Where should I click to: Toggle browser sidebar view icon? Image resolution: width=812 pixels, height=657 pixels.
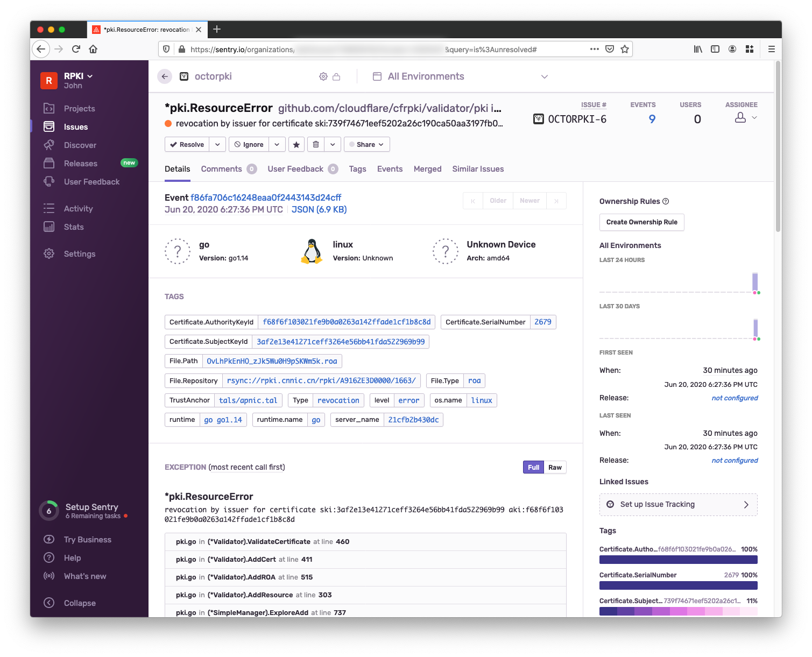pyautogui.click(x=715, y=49)
